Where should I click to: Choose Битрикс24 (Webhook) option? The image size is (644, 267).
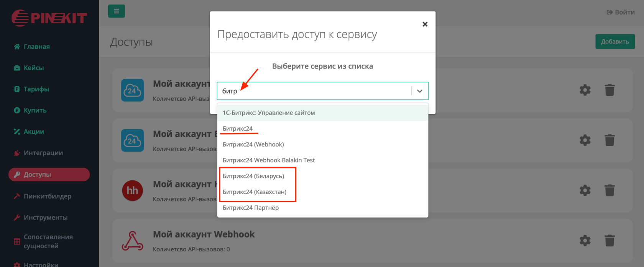(323, 144)
